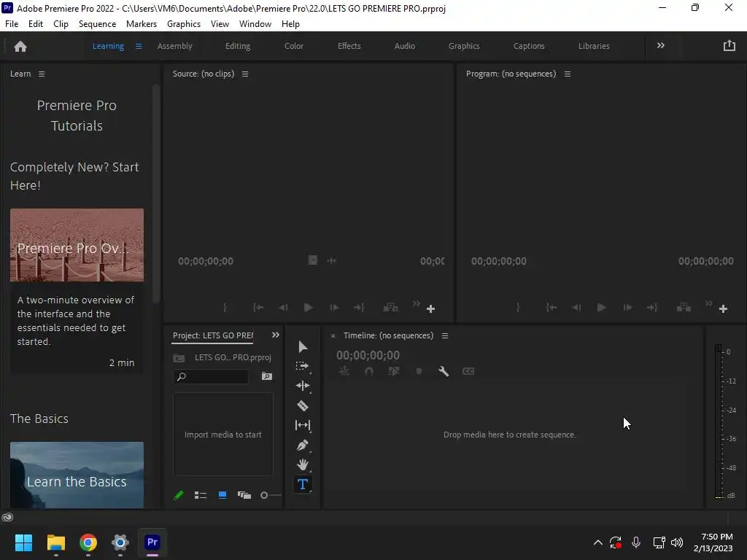Screen dimensions: 747x560
Task: Select the Ripple Edit tool
Action: pyautogui.click(x=303, y=386)
